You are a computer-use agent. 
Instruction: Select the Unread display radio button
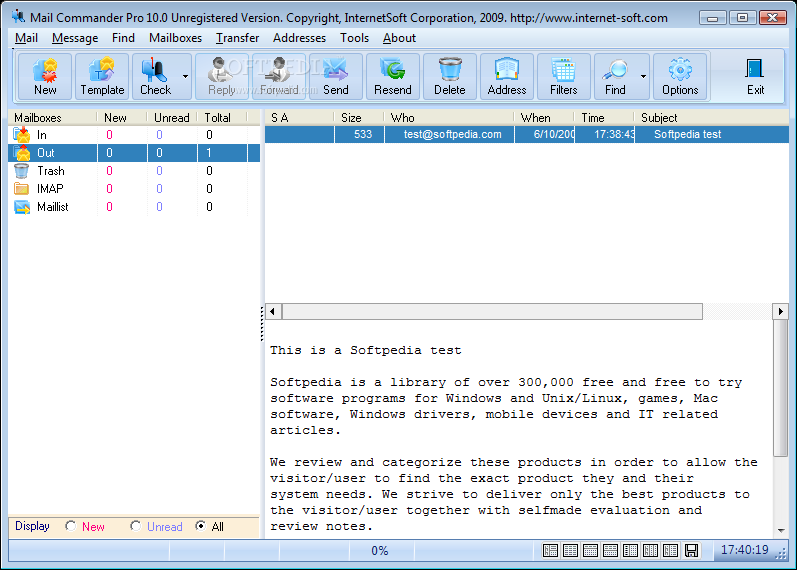[x=135, y=526]
